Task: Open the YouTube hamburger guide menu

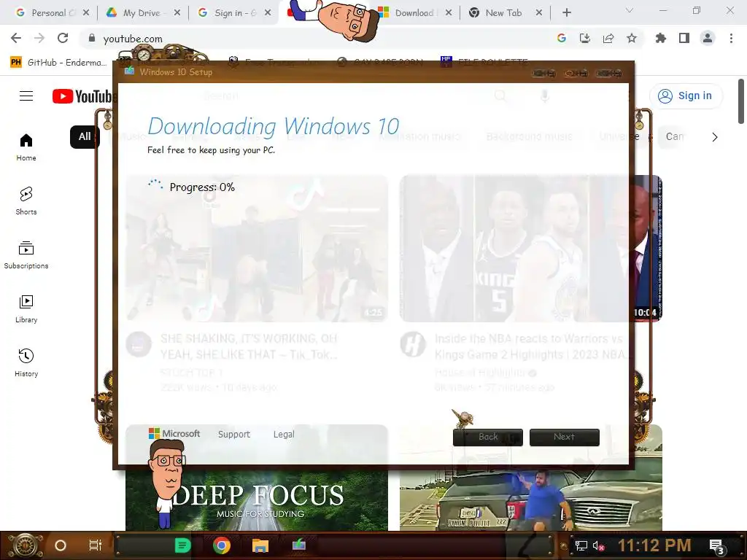Action: [x=26, y=96]
